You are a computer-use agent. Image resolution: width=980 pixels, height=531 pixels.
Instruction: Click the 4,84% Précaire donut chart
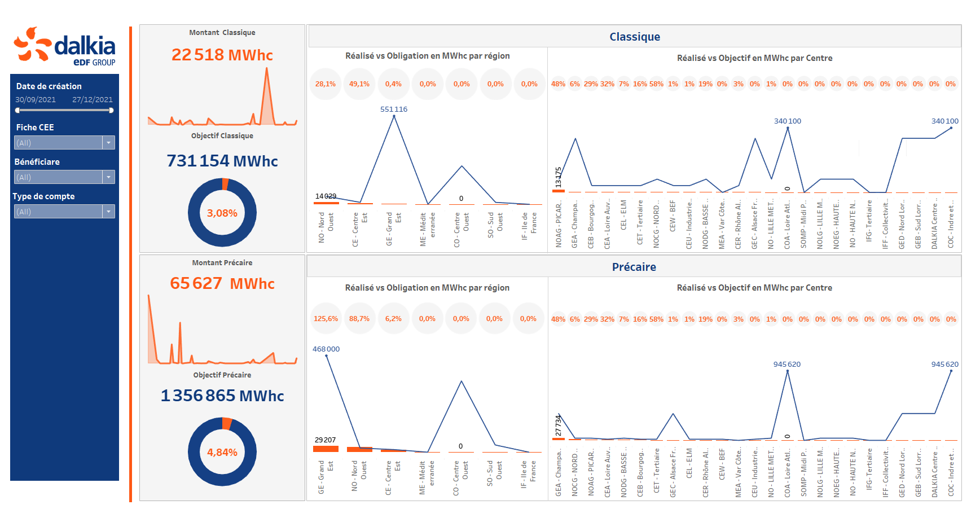tap(222, 452)
